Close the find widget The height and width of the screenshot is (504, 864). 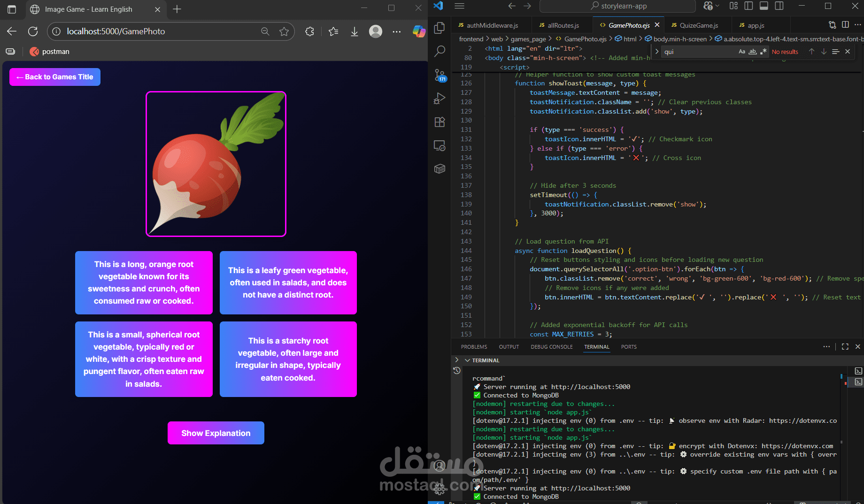(848, 52)
